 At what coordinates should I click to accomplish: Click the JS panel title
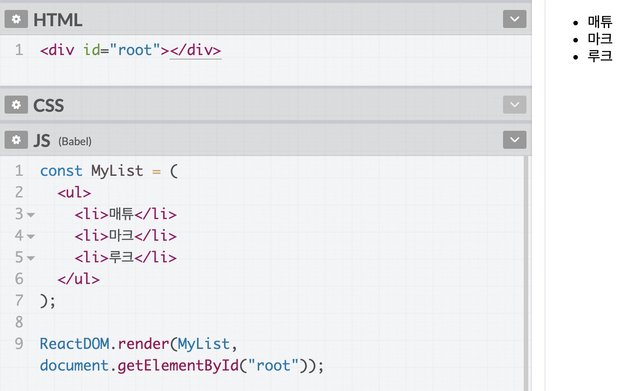click(x=42, y=140)
